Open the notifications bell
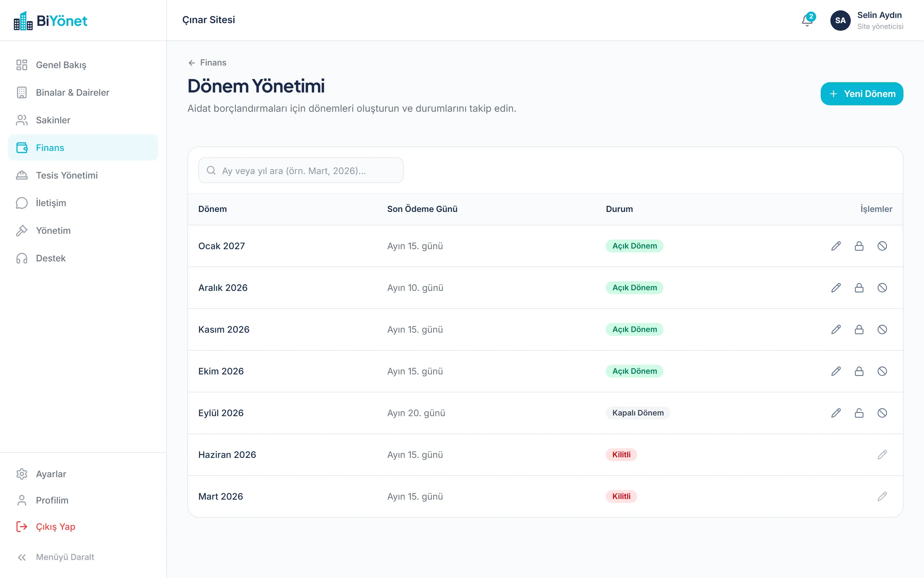924x578 pixels. [x=807, y=20]
